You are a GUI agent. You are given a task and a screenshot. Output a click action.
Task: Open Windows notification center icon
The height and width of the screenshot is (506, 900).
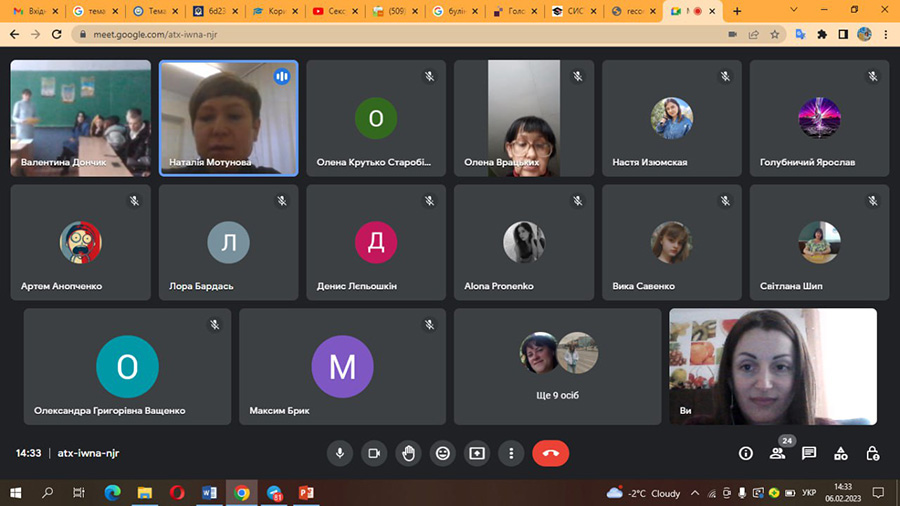(878, 493)
